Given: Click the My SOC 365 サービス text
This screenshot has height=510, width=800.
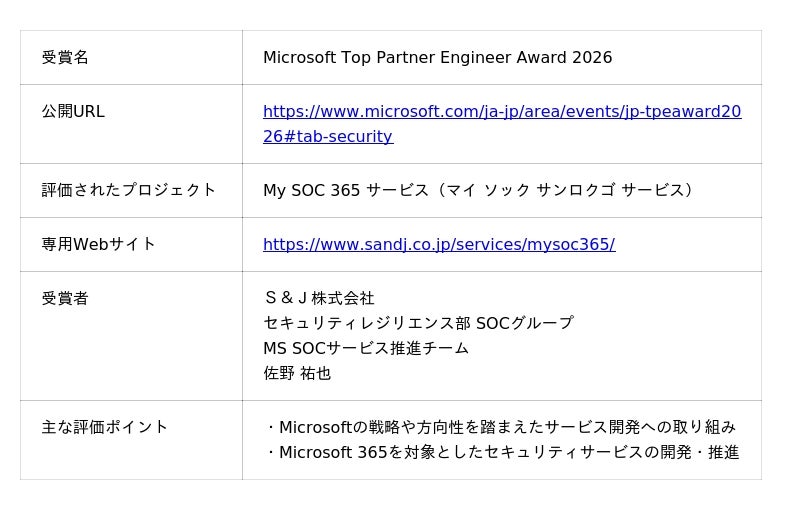Looking at the screenshot, I should point(345,190).
